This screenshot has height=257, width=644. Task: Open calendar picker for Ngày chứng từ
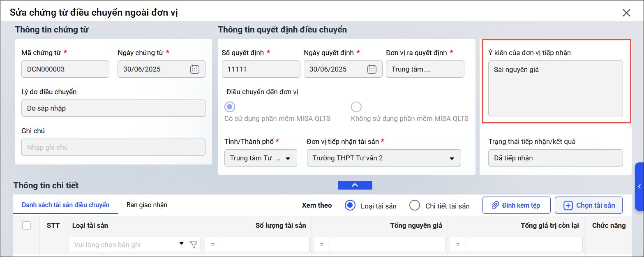[x=194, y=69]
